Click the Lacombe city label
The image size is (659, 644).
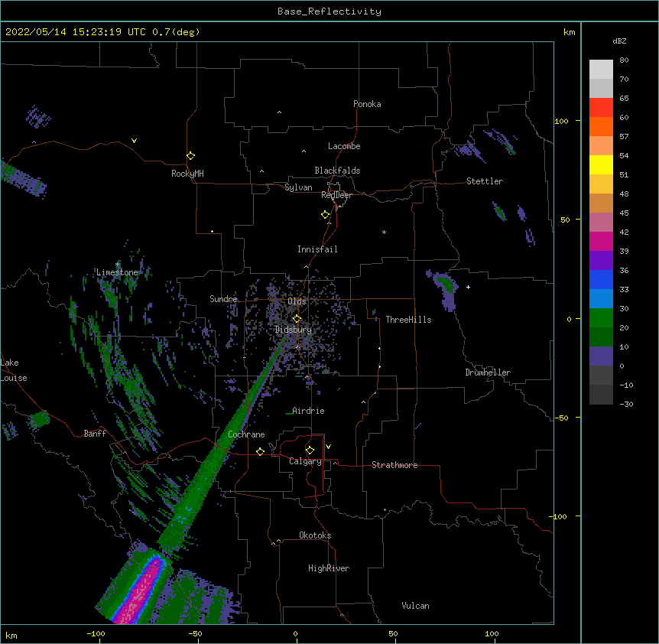tap(344, 146)
